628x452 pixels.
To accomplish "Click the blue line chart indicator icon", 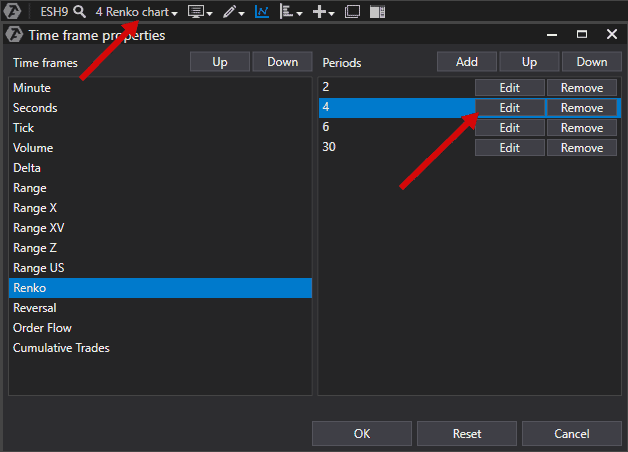I will [x=262, y=12].
